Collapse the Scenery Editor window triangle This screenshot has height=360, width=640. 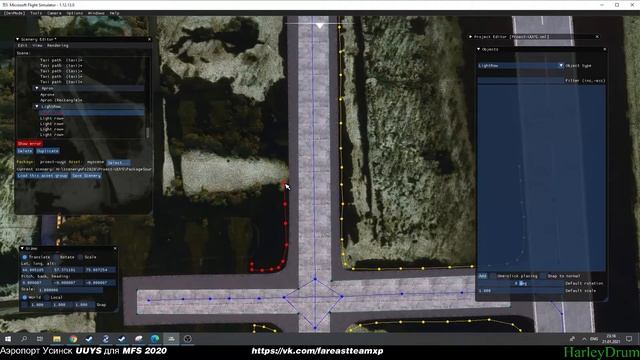click(x=18, y=39)
